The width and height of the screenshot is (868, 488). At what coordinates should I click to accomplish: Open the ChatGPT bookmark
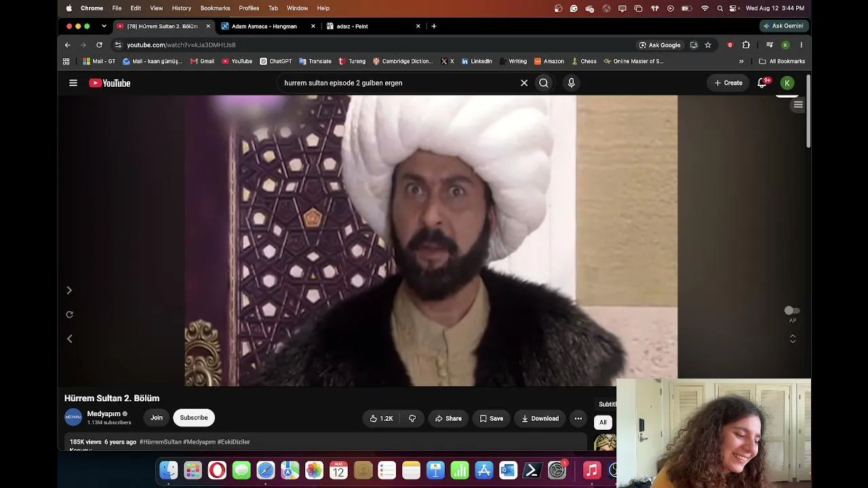pos(276,61)
